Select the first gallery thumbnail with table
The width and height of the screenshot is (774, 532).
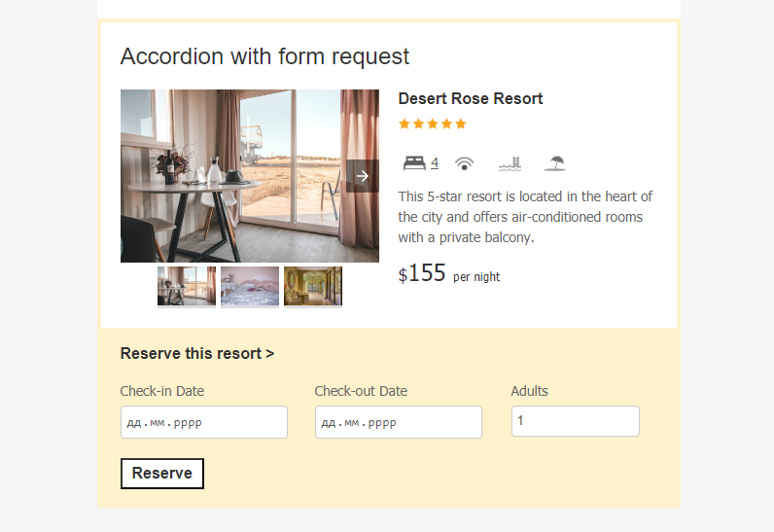(187, 286)
